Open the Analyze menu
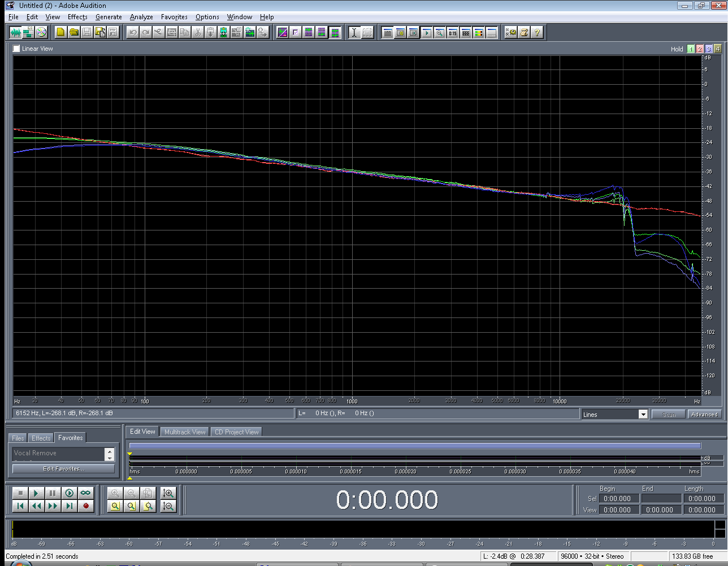Screen dimensions: 728x566 coord(141,17)
